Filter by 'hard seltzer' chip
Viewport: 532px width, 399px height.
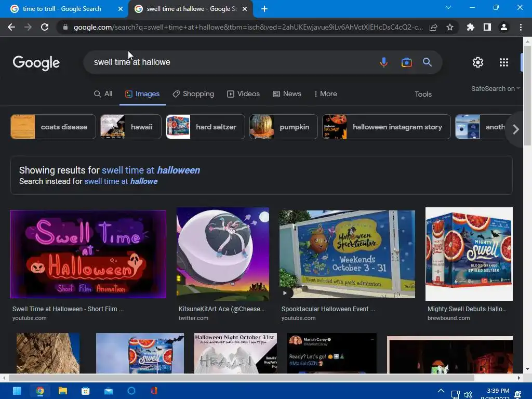(205, 127)
